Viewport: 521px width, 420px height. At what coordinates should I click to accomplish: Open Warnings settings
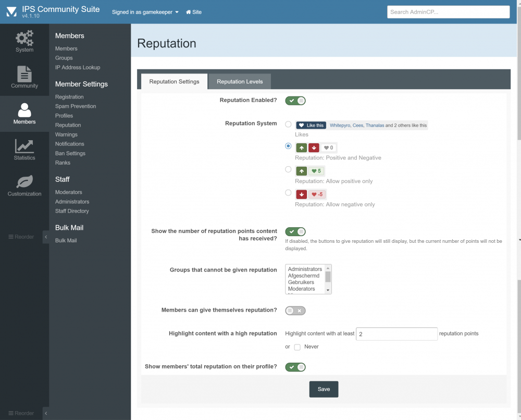tap(66, 134)
